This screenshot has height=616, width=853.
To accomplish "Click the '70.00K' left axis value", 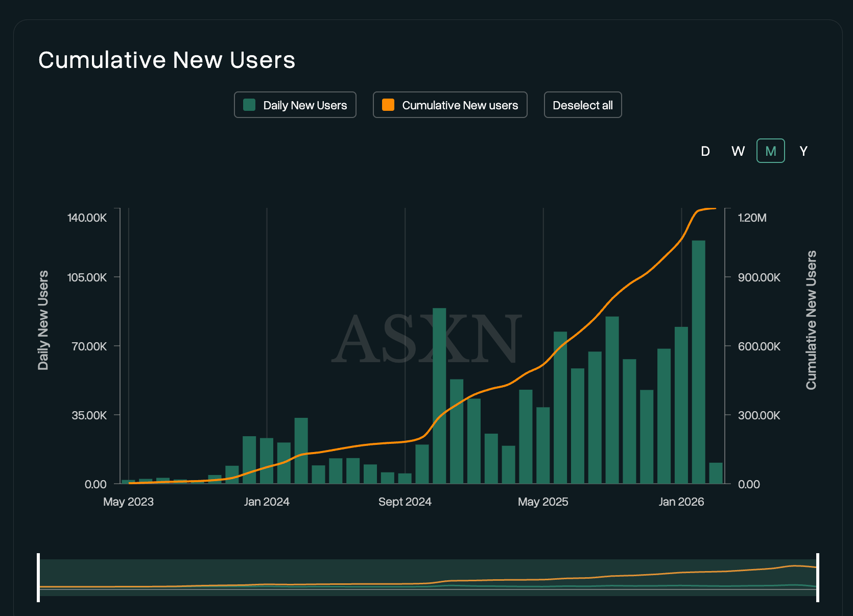I will [x=89, y=346].
